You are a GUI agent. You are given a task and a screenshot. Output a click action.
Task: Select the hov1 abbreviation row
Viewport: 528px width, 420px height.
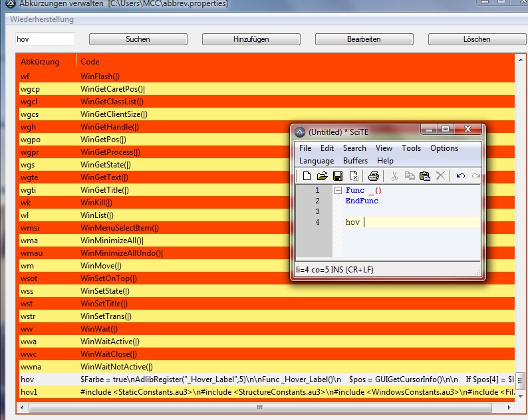[29, 392]
